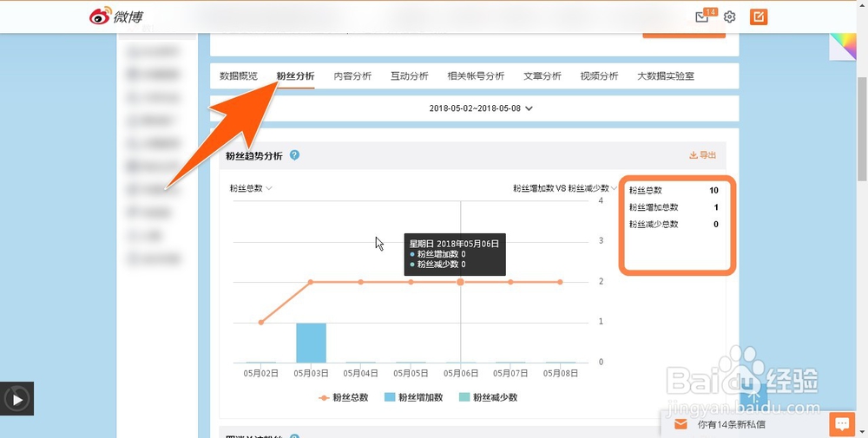Image resolution: width=868 pixels, height=438 pixels.
Task: Open the 粉丝增加数 VS 粉丝减少数 dropdown
Action: coord(565,188)
